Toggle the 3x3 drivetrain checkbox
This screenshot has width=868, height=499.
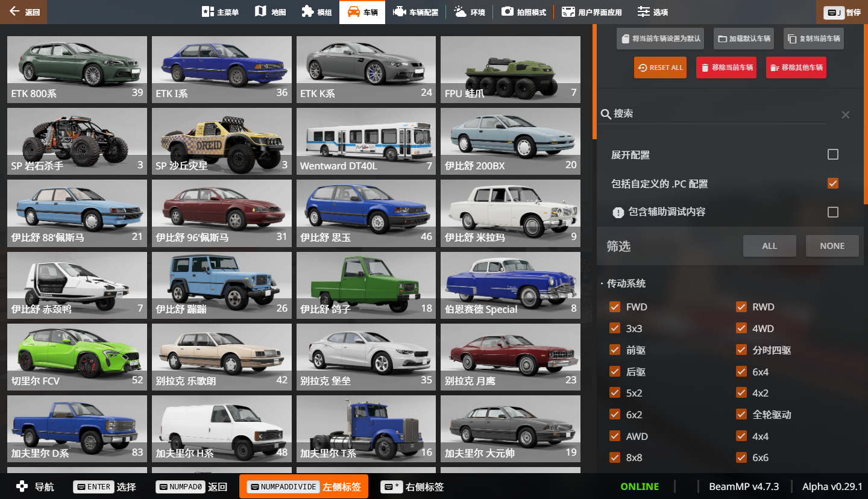[x=615, y=328]
